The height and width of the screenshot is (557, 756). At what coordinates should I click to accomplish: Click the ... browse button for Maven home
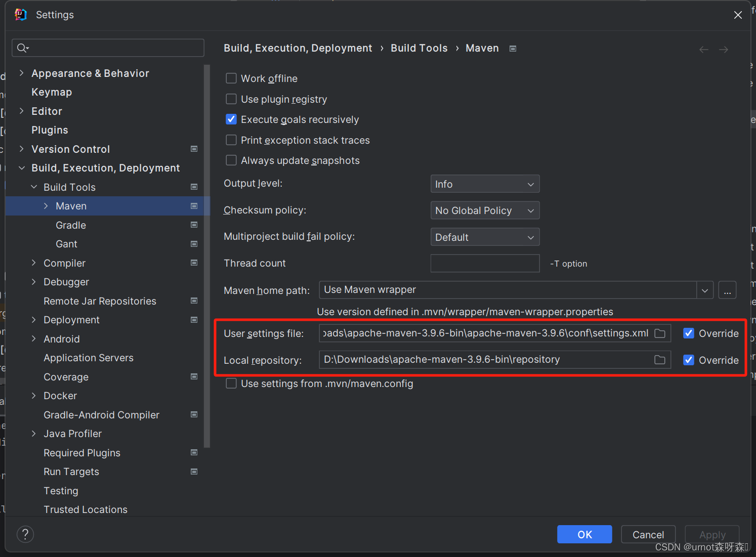pos(727,290)
